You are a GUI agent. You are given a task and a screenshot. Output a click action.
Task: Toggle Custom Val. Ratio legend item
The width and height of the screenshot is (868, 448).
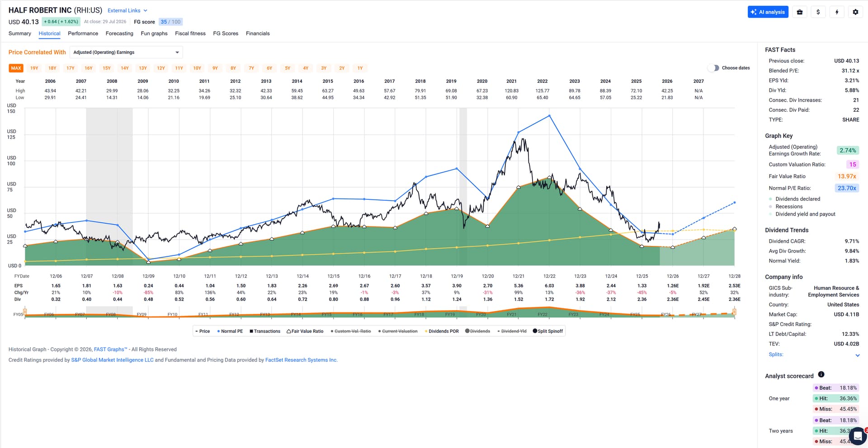(351, 331)
